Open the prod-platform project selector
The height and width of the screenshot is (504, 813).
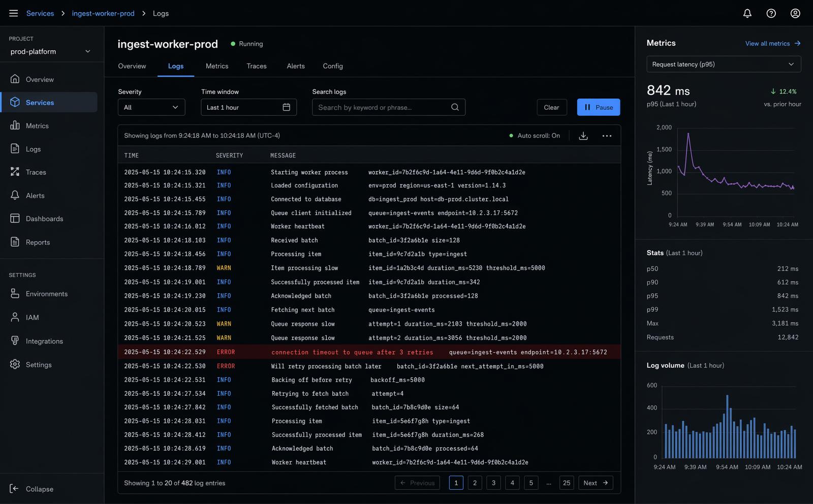[51, 51]
